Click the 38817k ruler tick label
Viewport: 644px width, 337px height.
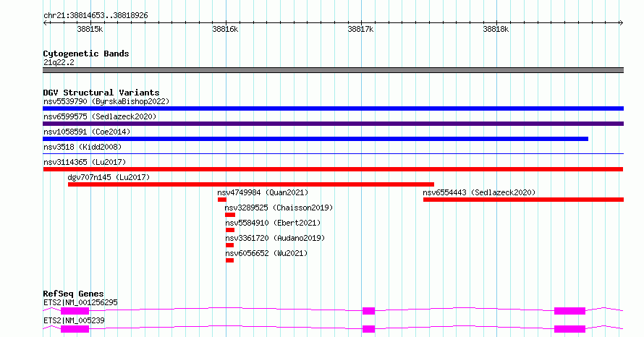coord(360,29)
